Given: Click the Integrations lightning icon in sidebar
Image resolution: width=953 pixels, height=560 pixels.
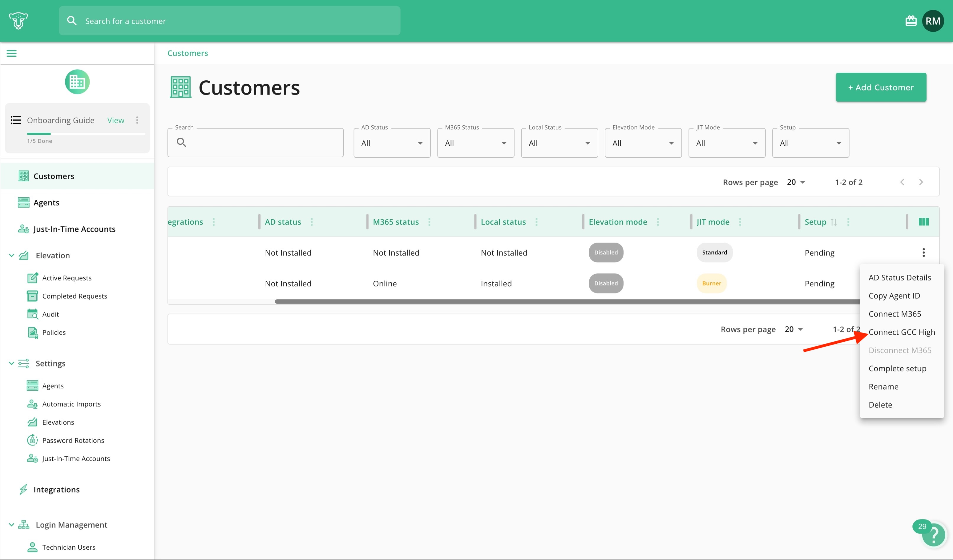Looking at the screenshot, I should (23, 489).
